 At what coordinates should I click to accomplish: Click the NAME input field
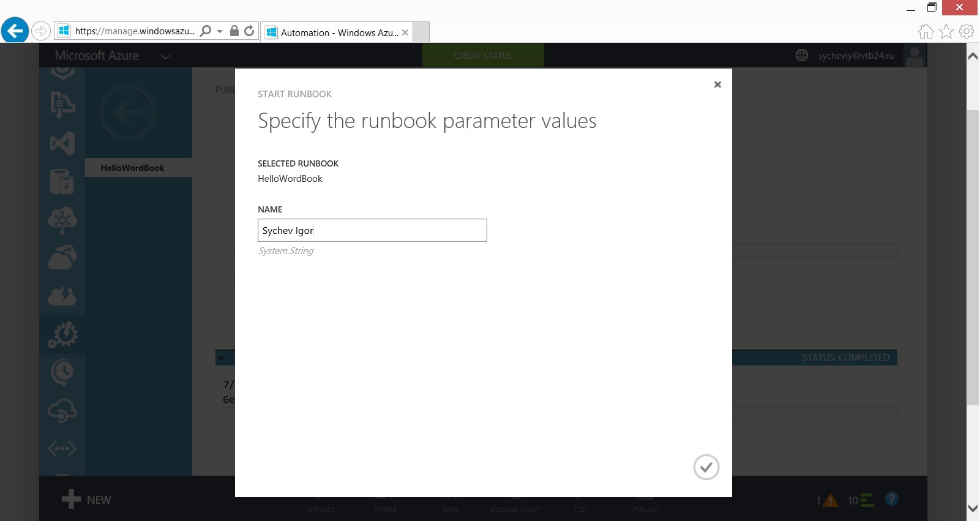pyautogui.click(x=372, y=230)
